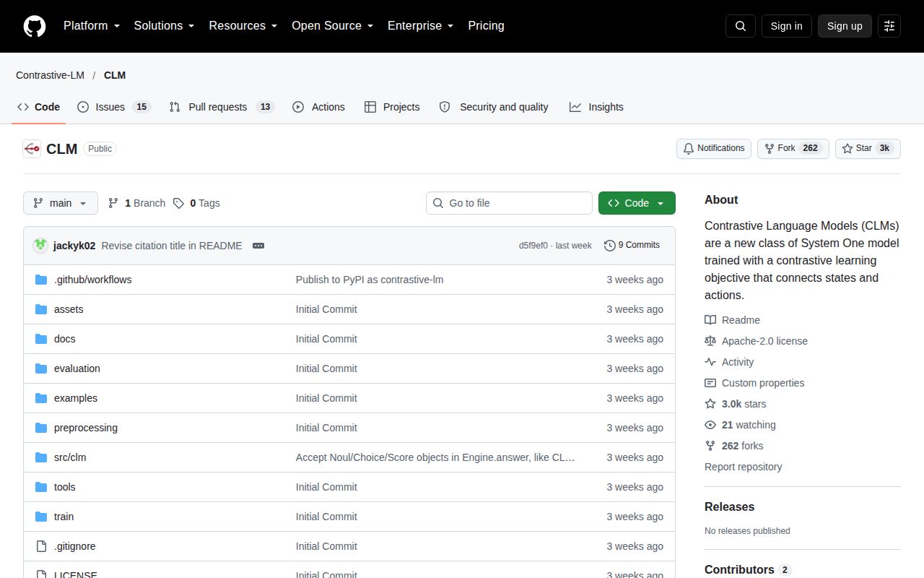
Task: Open commit hash d5f9ef0
Action: (x=533, y=246)
